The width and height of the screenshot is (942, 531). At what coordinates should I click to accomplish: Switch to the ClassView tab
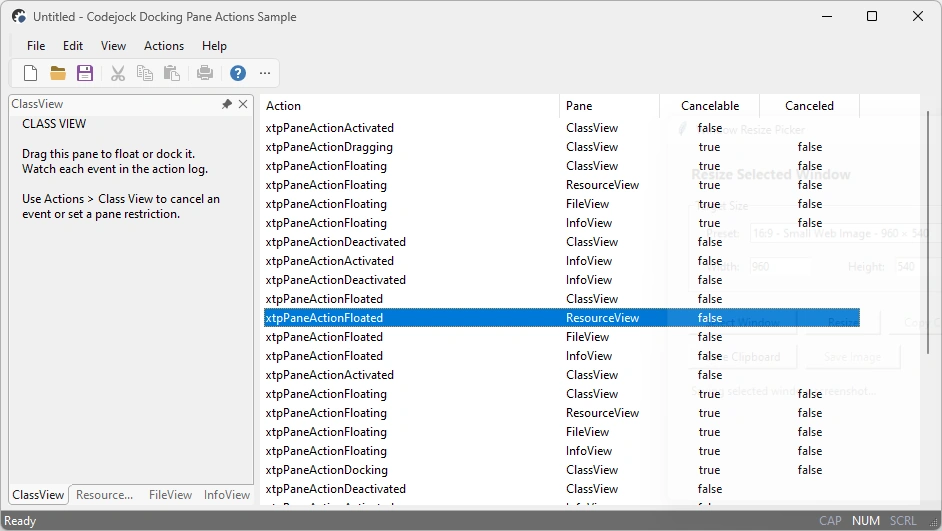click(38, 495)
